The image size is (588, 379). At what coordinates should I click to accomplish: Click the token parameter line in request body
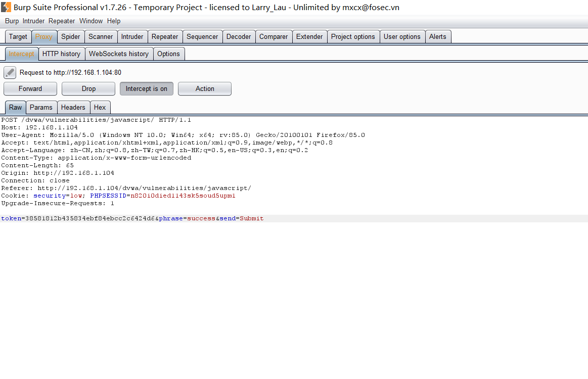click(132, 218)
